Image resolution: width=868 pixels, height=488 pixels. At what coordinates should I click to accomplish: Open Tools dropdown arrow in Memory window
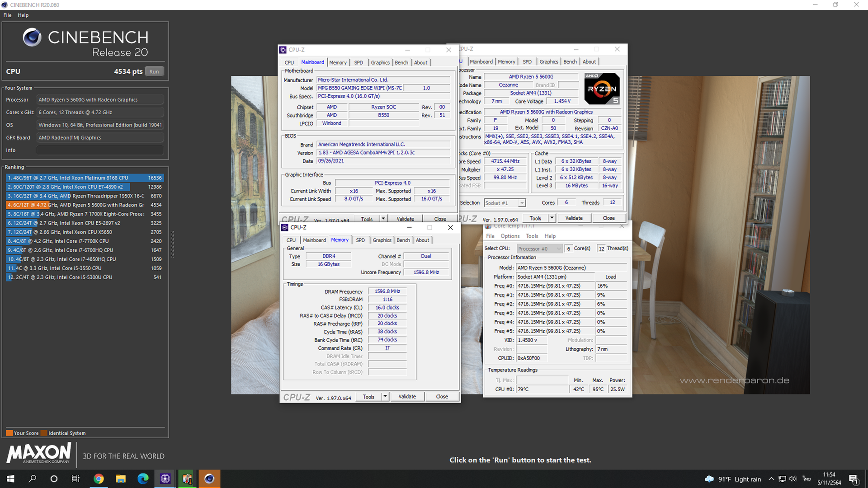click(x=385, y=396)
